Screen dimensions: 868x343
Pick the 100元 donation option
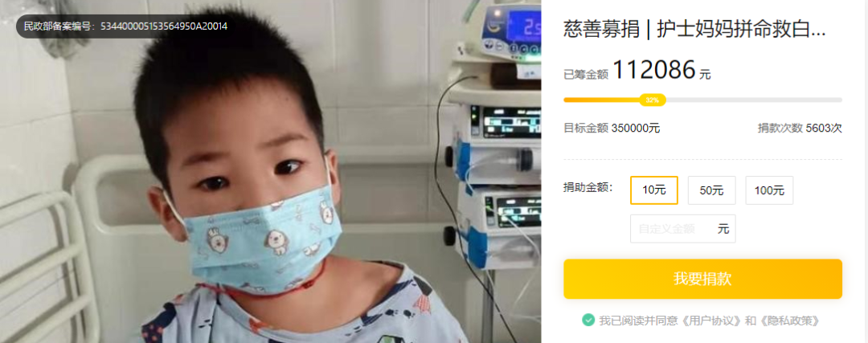(769, 190)
